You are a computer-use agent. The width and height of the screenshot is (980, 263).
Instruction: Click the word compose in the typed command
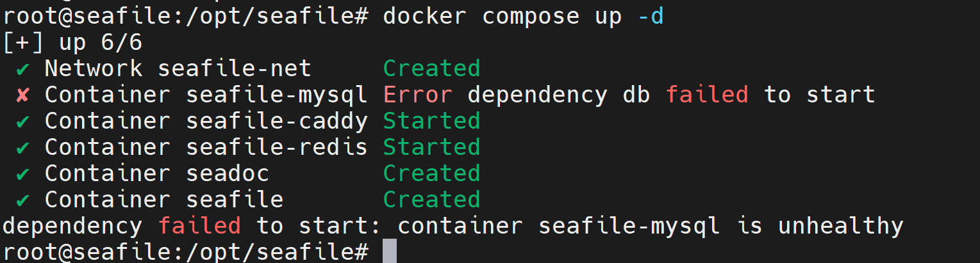(x=531, y=17)
